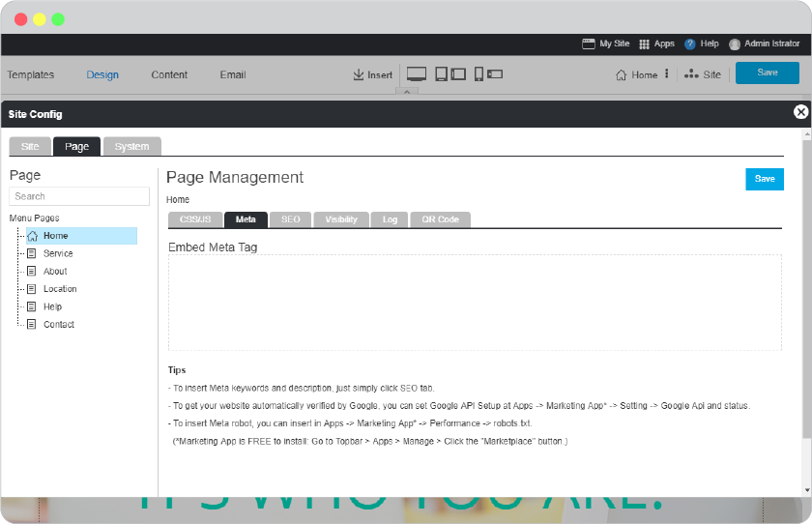Save changes in Page Management
Screen dimensions: 812x524
765,179
